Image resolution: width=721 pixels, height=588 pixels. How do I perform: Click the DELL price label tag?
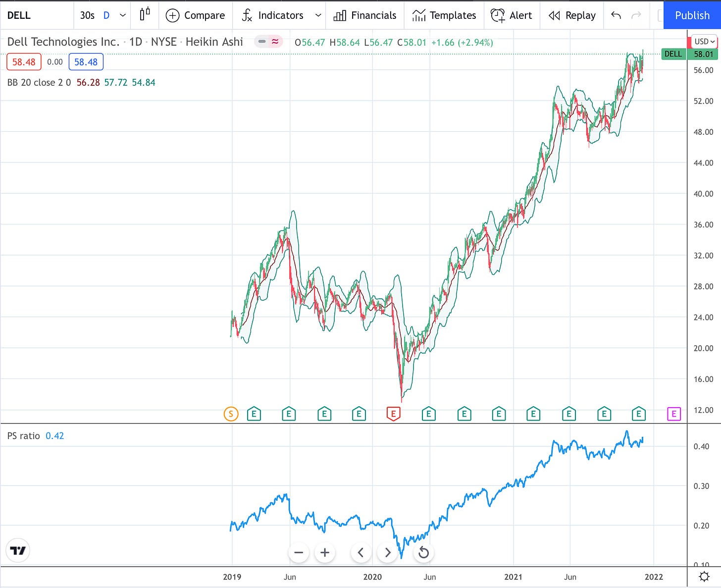click(x=673, y=54)
